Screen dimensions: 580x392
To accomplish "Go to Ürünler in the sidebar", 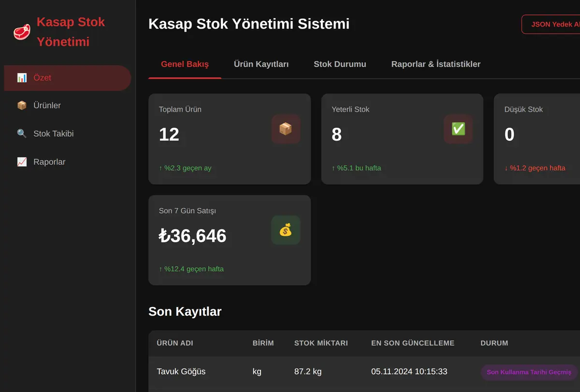I will point(68,105).
